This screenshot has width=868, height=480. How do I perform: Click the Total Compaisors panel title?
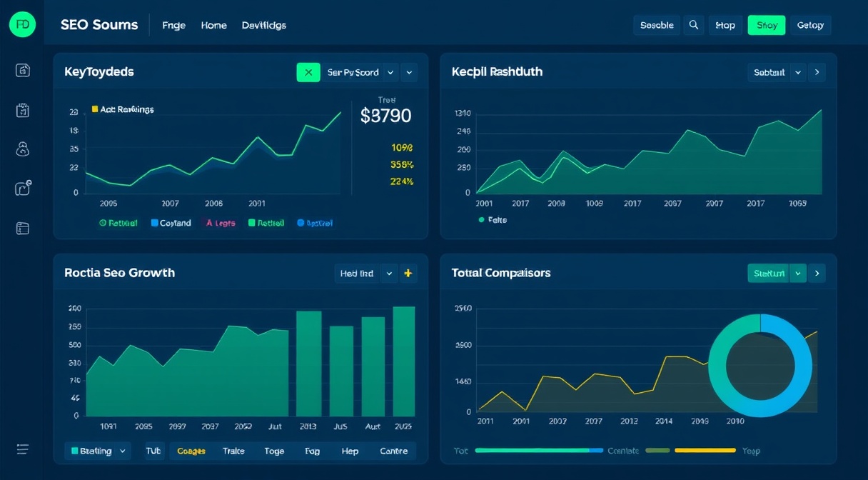click(501, 273)
